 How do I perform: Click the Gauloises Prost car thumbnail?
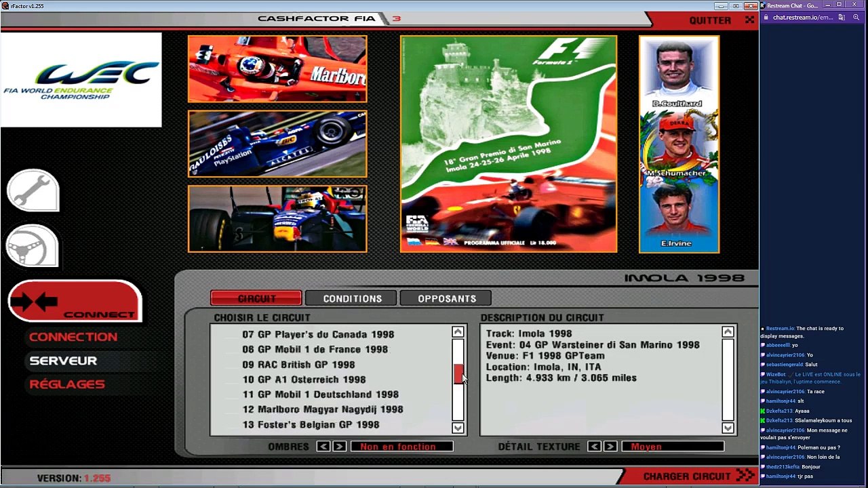277,144
